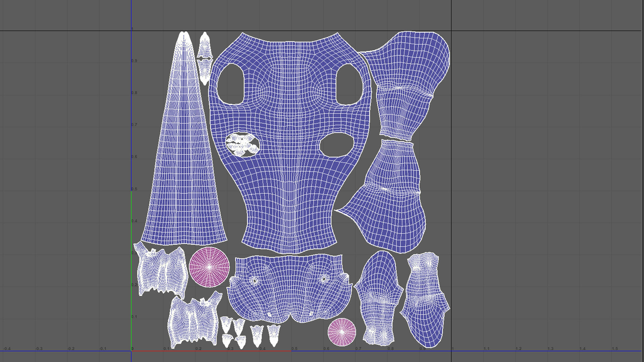Click the large central torso UV shell

[x=288, y=151]
